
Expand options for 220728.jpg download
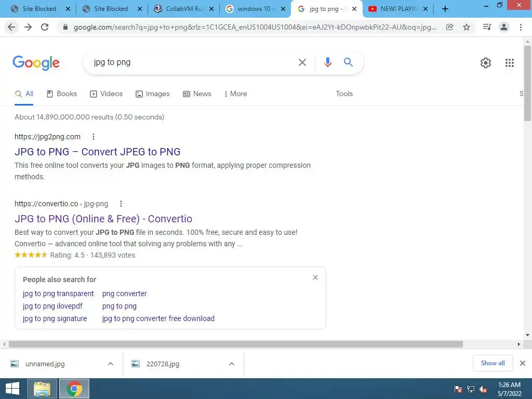[232, 364]
